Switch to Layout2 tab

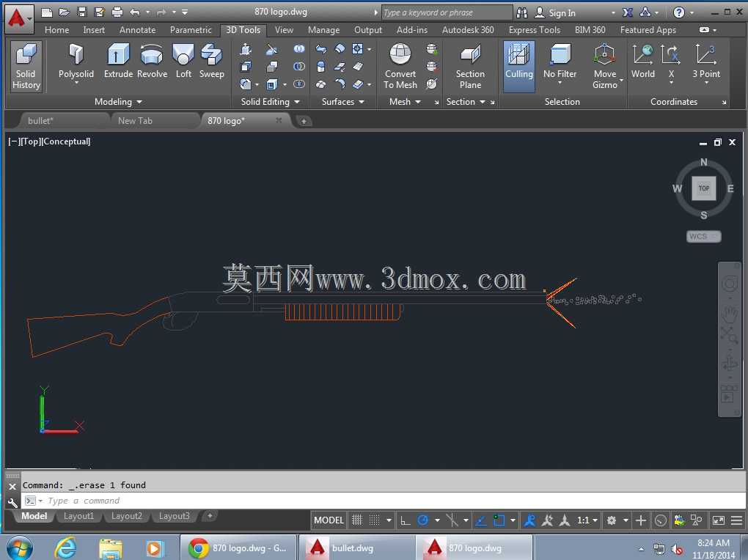click(126, 516)
